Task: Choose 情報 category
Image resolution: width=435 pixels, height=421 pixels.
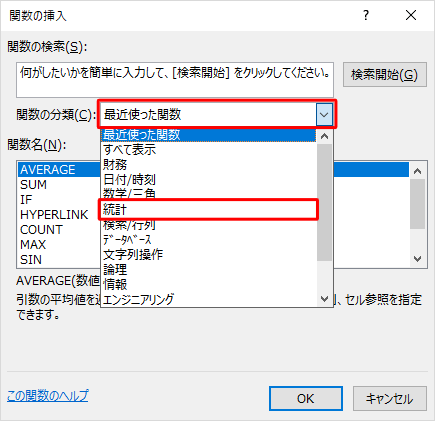Action: 209,284
